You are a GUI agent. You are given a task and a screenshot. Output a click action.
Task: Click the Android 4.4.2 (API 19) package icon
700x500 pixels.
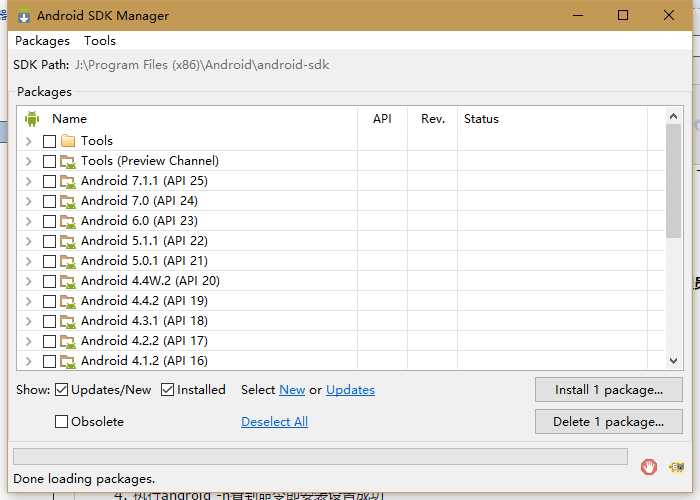[67, 302]
